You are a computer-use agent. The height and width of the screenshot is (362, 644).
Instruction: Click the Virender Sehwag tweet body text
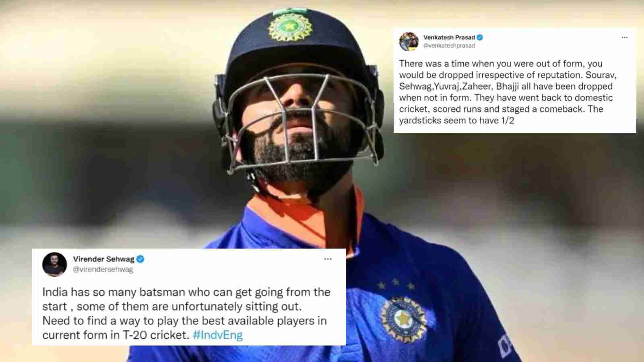(x=186, y=313)
